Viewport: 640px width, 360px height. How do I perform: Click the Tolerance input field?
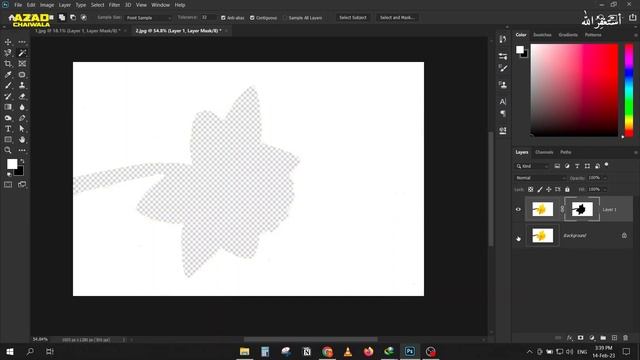coord(208,18)
